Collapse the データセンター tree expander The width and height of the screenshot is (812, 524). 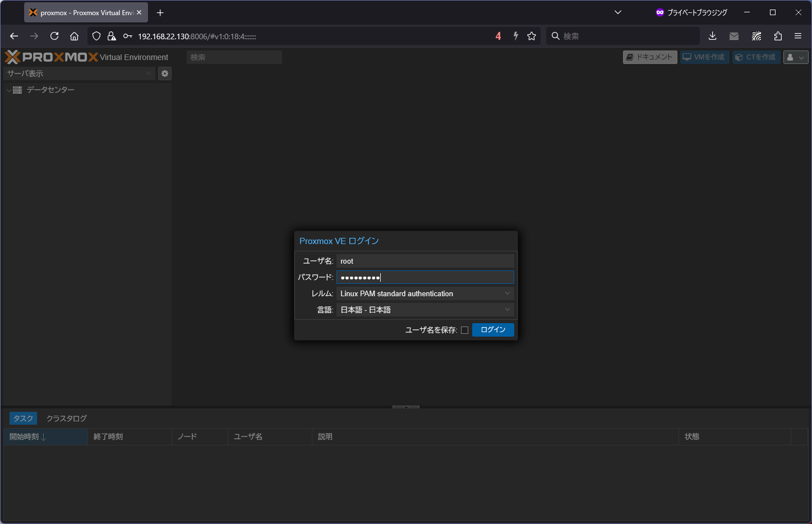point(9,90)
